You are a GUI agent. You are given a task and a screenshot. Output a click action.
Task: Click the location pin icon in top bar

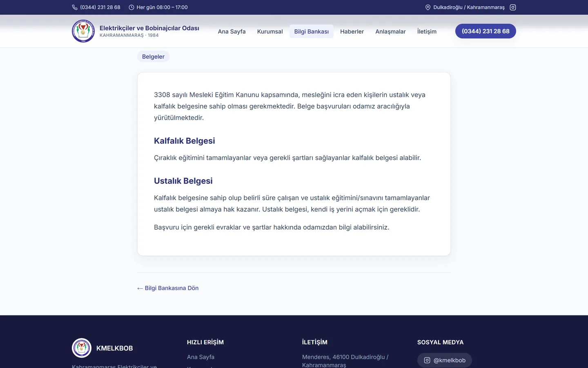click(x=428, y=7)
